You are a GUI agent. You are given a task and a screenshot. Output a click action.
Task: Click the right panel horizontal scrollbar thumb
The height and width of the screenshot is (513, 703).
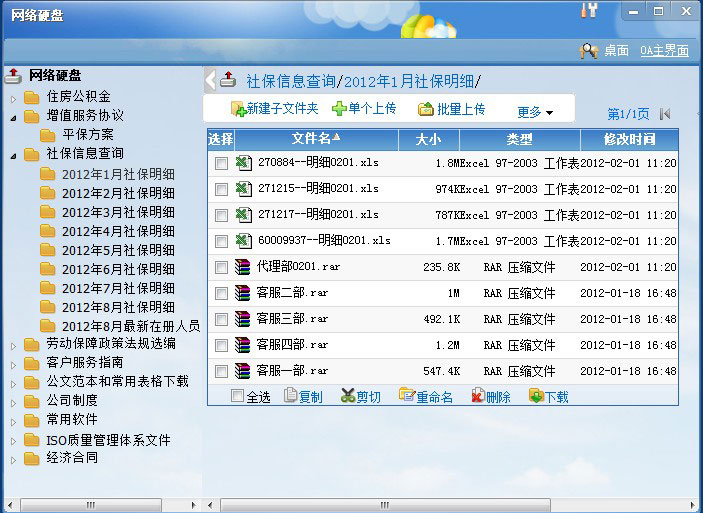tap(385, 505)
